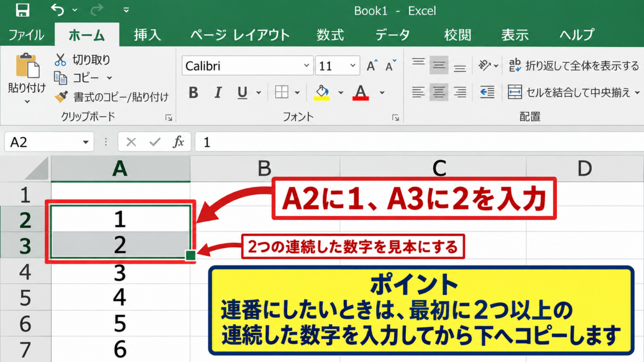Toggle Bold formatting
644x362 pixels.
point(193,93)
